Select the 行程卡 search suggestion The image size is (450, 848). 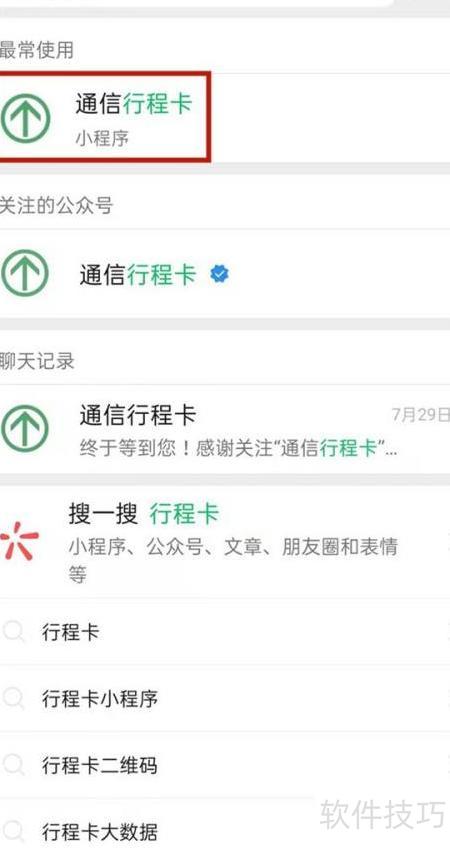[x=225, y=632]
